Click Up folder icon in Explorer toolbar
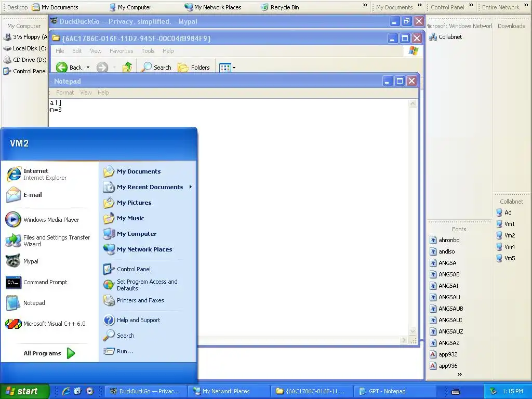 click(127, 67)
